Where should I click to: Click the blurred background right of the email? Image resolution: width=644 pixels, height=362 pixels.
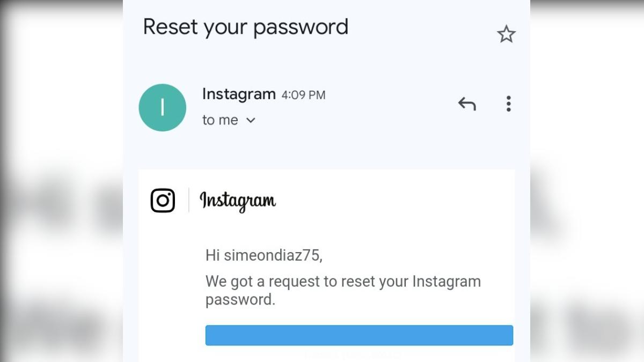point(587,181)
